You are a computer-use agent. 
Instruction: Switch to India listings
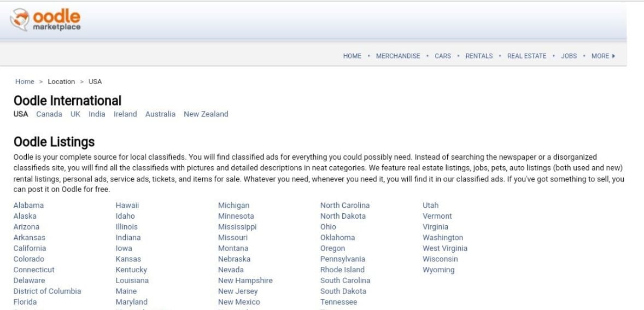click(x=97, y=114)
